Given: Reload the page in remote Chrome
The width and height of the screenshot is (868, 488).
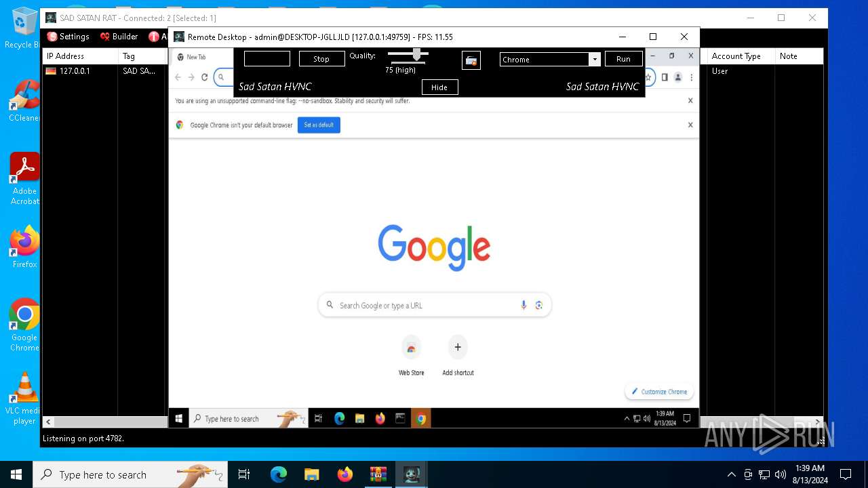Looking at the screenshot, I should [204, 77].
